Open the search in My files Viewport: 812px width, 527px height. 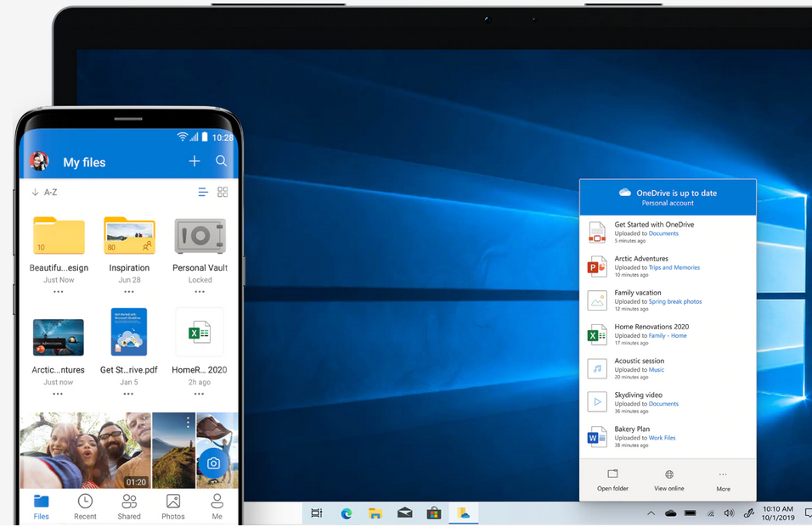point(221,161)
